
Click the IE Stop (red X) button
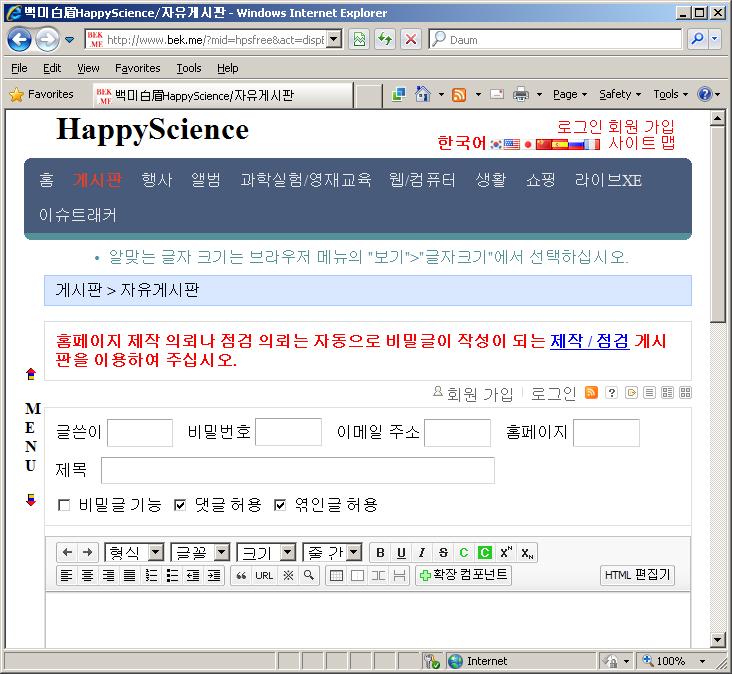(x=411, y=39)
